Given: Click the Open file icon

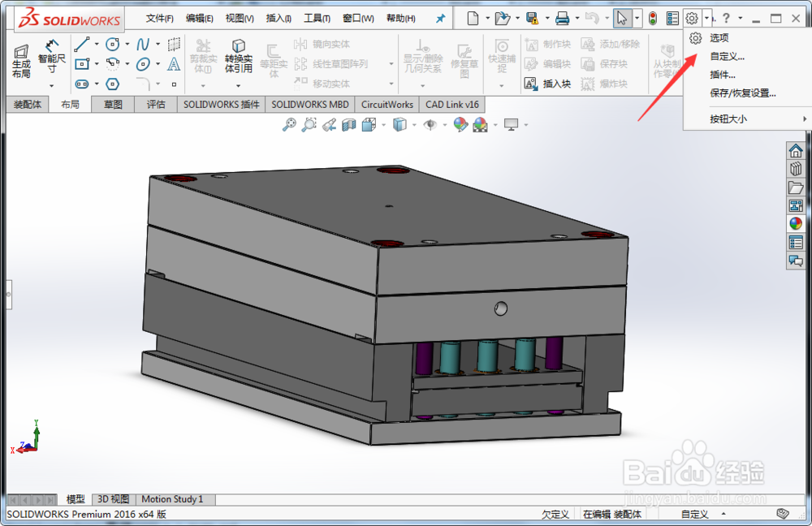Looking at the screenshot, I should point(502,19).
